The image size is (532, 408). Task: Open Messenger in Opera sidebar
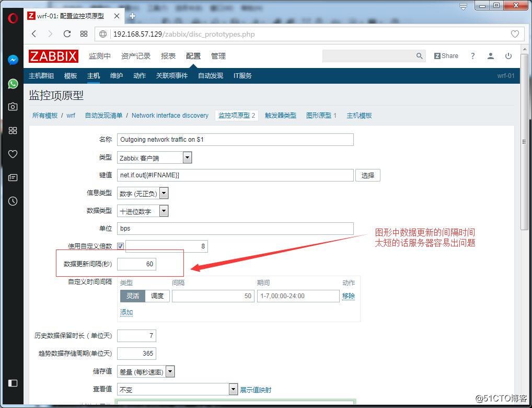(x=13, y=60)
